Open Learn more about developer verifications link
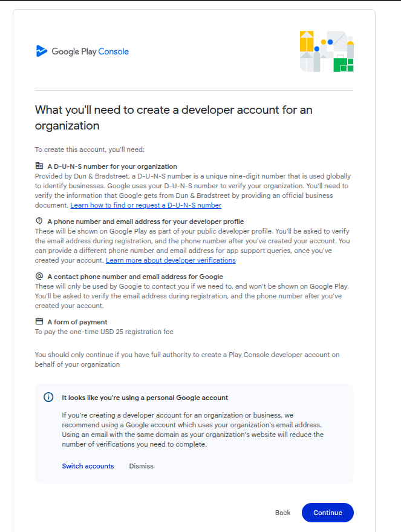This screenshot has width=401, height=532. pos(171,260)
